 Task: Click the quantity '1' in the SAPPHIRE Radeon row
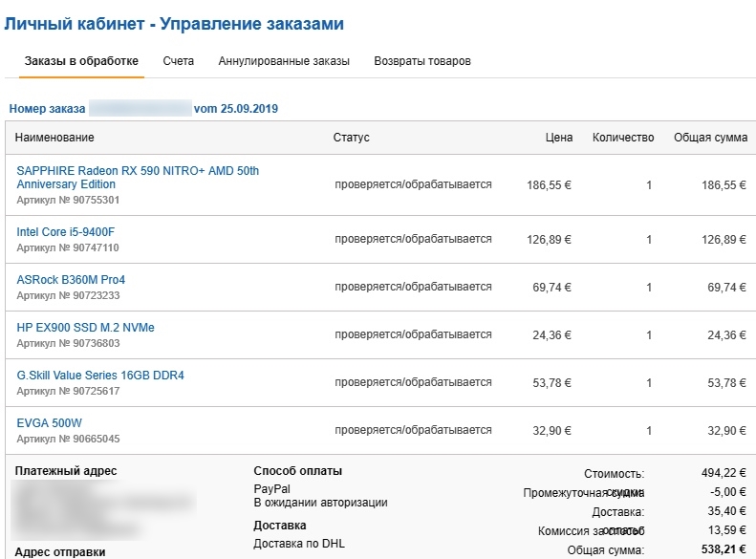(649, 185)
